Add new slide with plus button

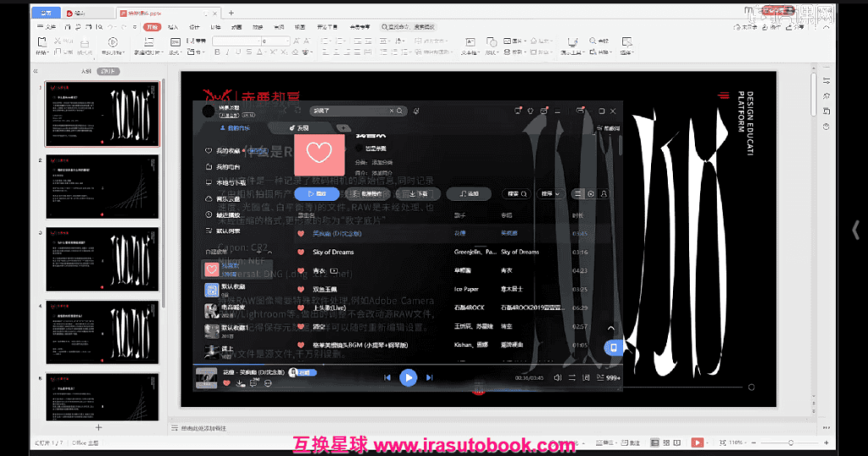[x=98, y=427]
